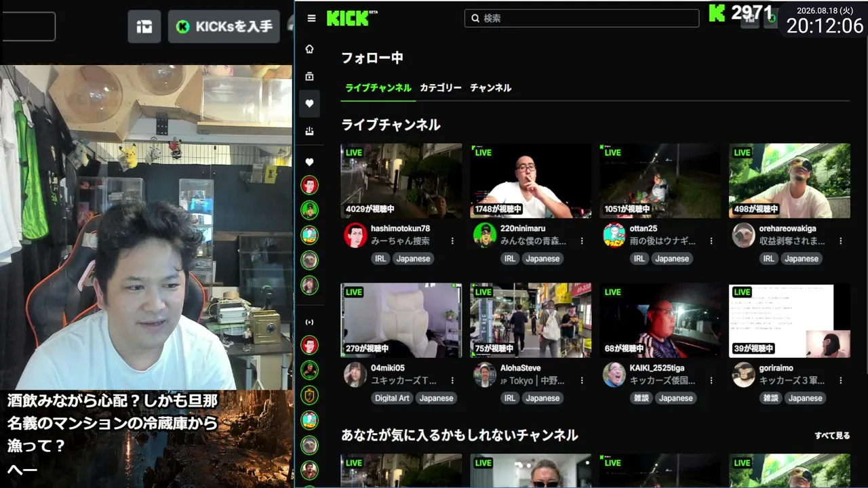
Task: Click the Japanese tag under orehareowakiga
Action: coord(802,258)
